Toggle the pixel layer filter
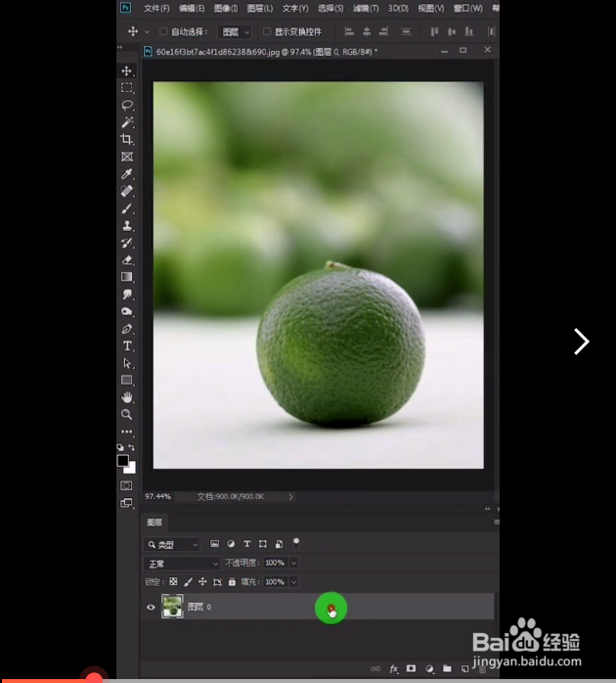616x683 pixels. point(214,544)
